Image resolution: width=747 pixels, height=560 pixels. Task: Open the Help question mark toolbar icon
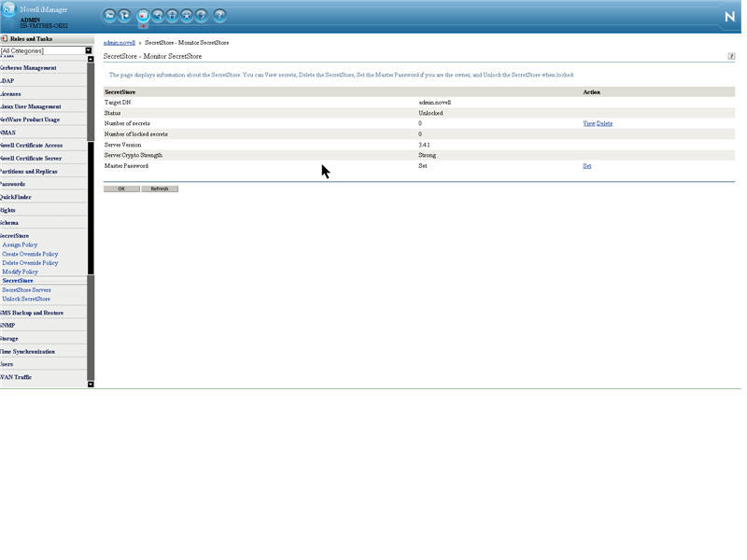point(219,16)
